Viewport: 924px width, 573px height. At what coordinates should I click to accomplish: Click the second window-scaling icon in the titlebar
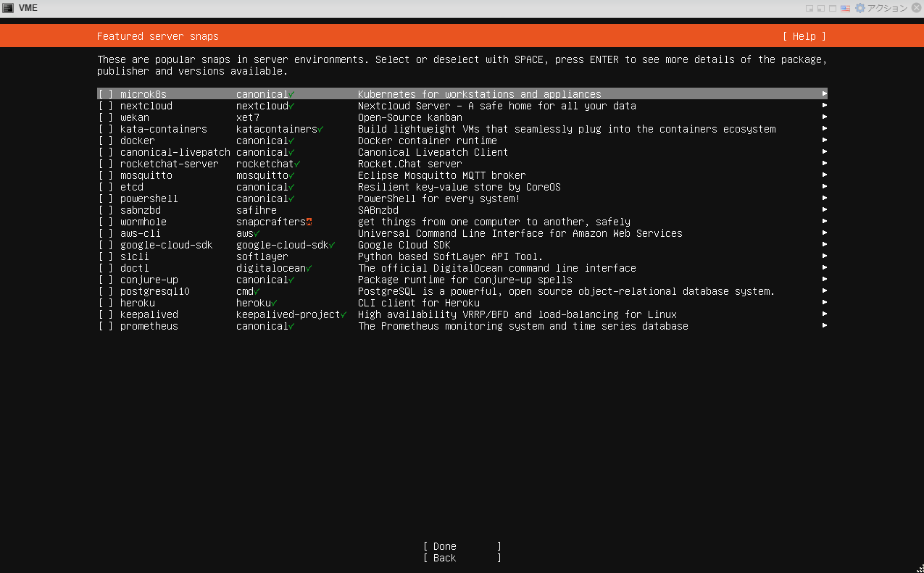click(820, 8)
